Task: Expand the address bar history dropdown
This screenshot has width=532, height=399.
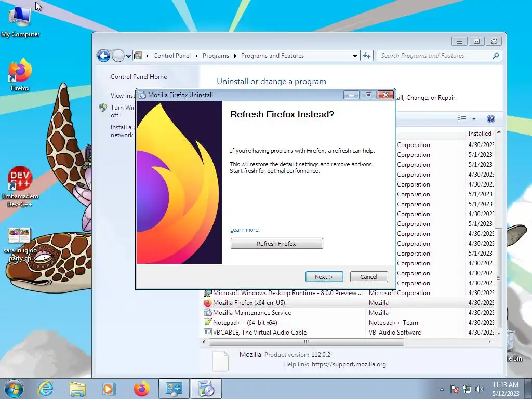Action: [355, 56]
